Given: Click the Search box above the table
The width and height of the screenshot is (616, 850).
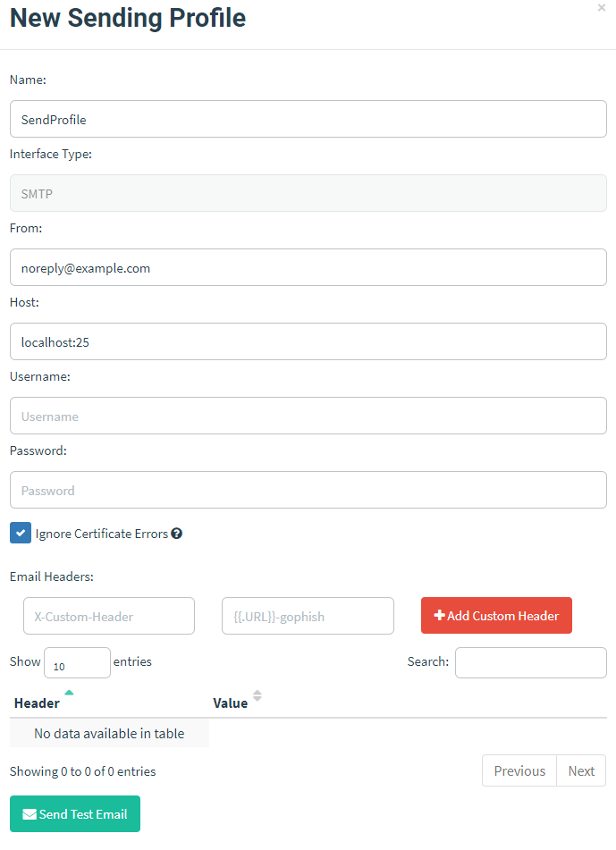Looking at the screenshot, I should [x=530, y=663].
